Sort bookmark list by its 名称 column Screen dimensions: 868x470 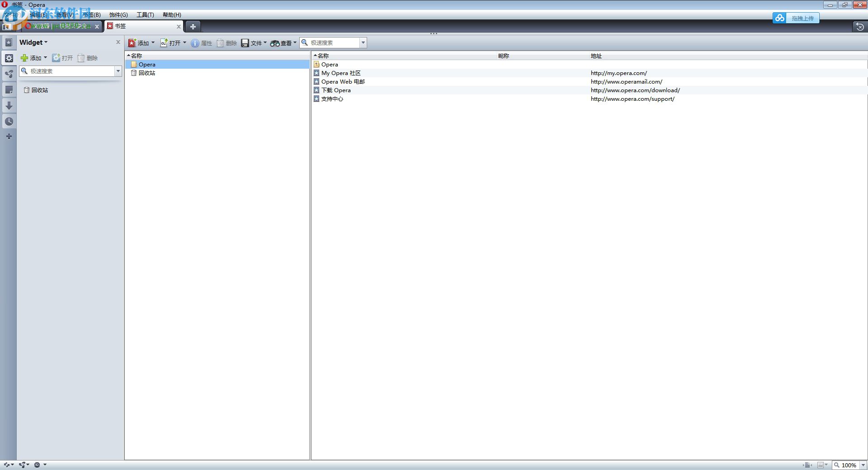click(404, 56)
